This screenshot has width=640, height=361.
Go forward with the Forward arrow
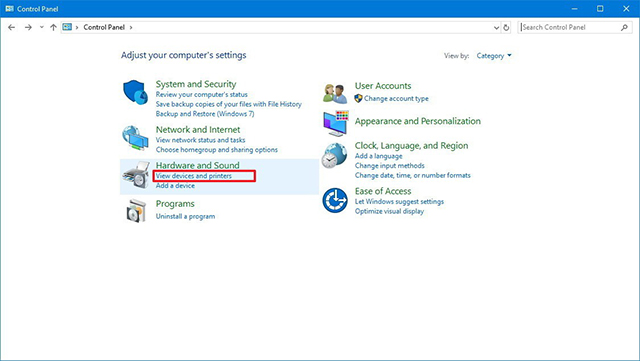(28, 27)
